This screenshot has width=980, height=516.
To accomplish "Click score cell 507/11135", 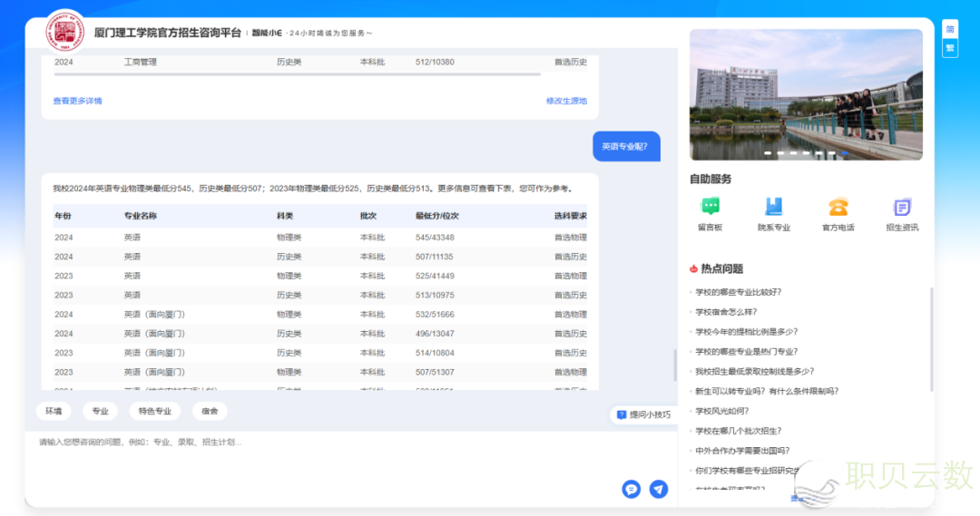I will (x=435, y=257).
